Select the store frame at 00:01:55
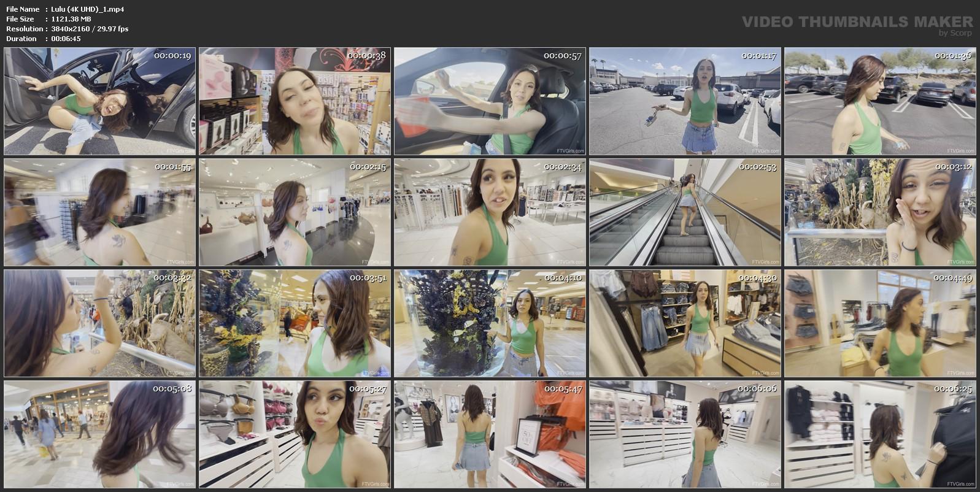 [x=100, y=212]
